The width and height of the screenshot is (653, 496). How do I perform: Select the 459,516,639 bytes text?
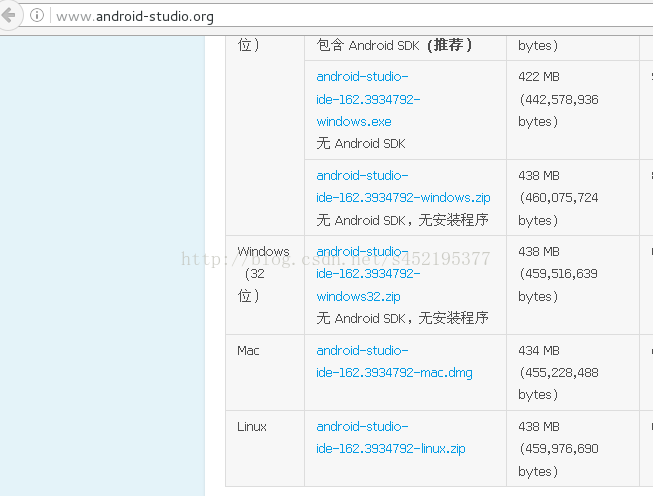click(x=558, y=285)
